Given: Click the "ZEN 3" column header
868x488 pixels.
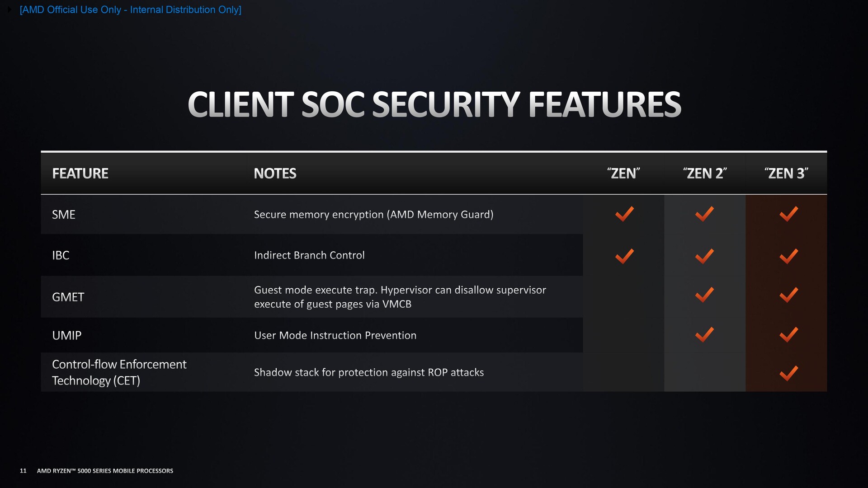Looking at the screenshot, I should 786,174.
